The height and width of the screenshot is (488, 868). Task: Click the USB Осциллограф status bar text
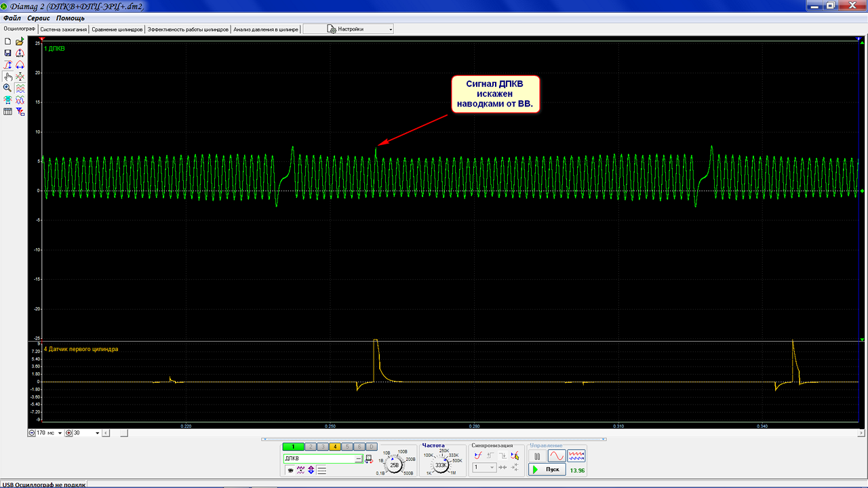point(44,484)
